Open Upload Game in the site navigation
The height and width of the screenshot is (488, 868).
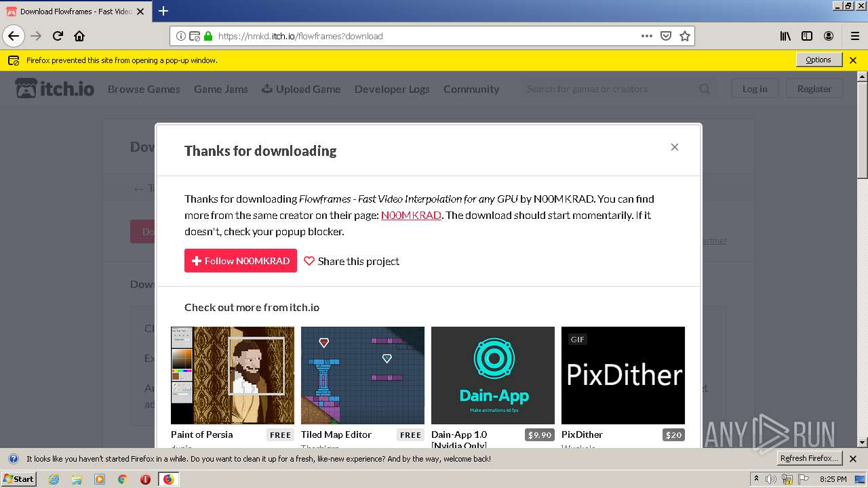tap(301, 89)
